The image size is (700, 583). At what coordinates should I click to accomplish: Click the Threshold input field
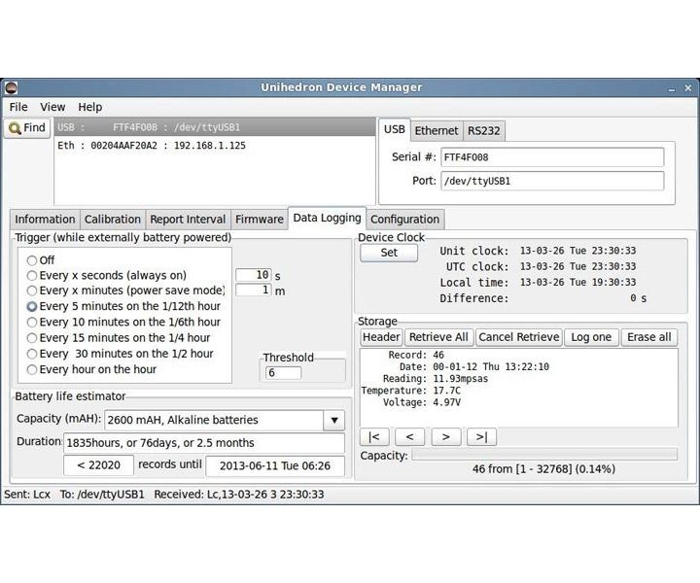point(285,373)
